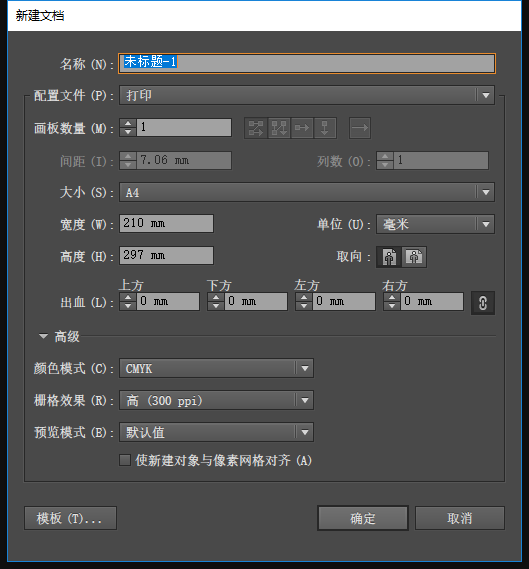Increase artboard count with up stepper arrow
Screen dimensions: 529x569
coord(128,123)
